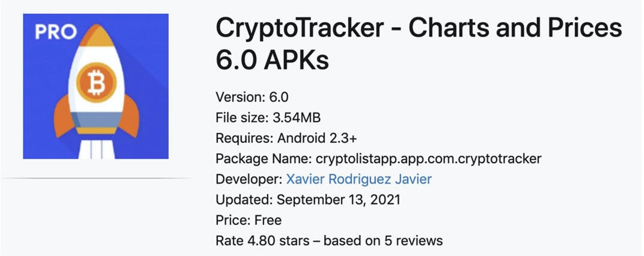Select the cryptolistapp.app.com.cryptotracker package name
This screenshot has height=256, width=644.
pyautogui.click(x=429, y=159)
